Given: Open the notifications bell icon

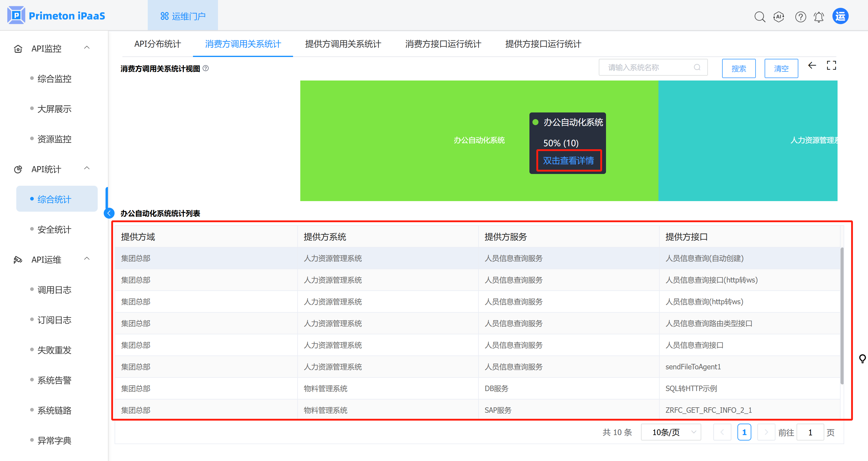Looking at the screenshot, I should tap(819, 16).
